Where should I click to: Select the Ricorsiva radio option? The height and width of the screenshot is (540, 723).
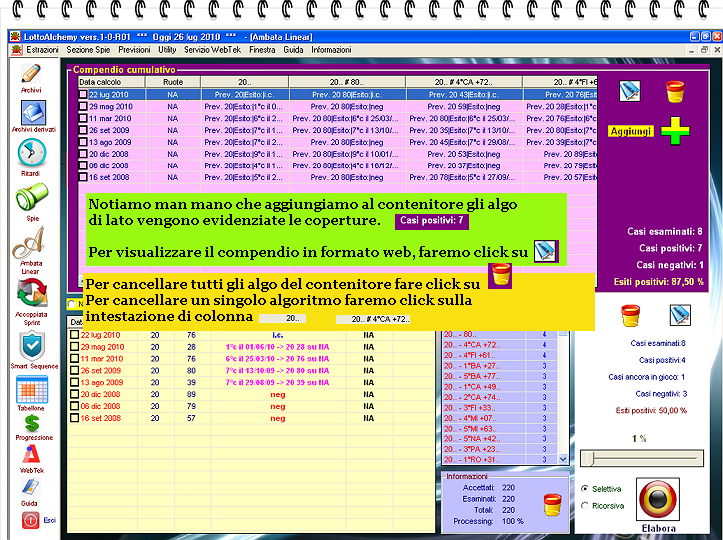coord(585,506)
